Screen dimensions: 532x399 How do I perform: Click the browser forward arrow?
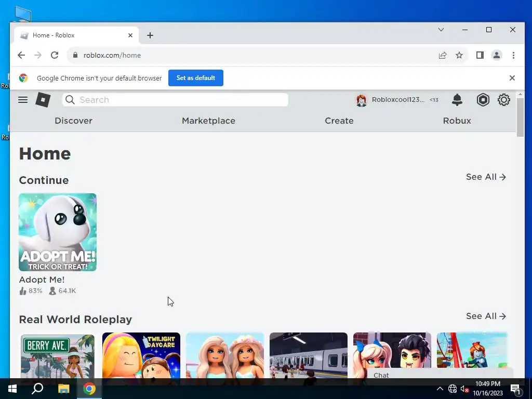tap(37, 55)
